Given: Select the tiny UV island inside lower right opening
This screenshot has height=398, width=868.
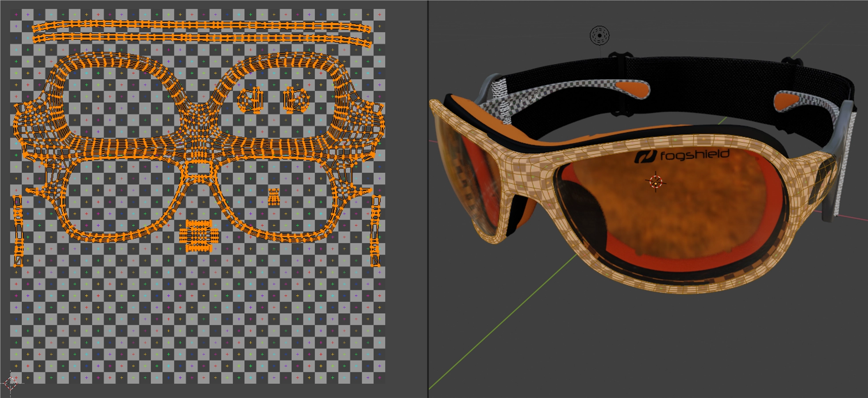Looking at the screenshot, I should pyautogui.click(x=274, y=197).
